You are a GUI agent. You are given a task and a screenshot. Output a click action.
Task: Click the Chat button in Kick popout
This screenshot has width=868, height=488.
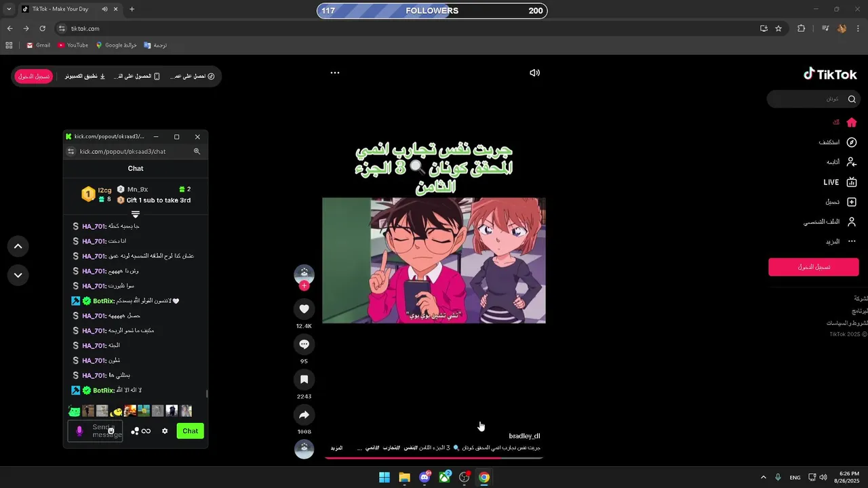tap(191, 431)
